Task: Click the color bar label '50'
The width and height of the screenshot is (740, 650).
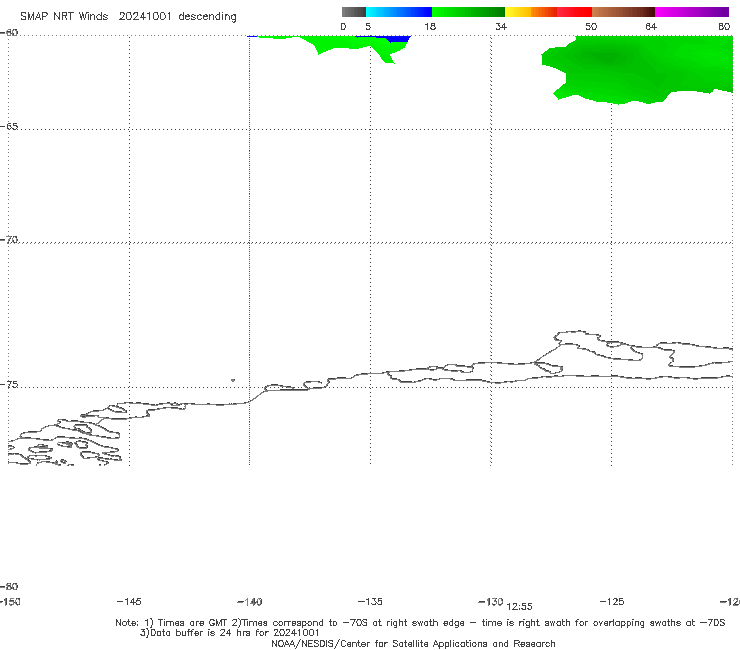Action: pos(591,26)
